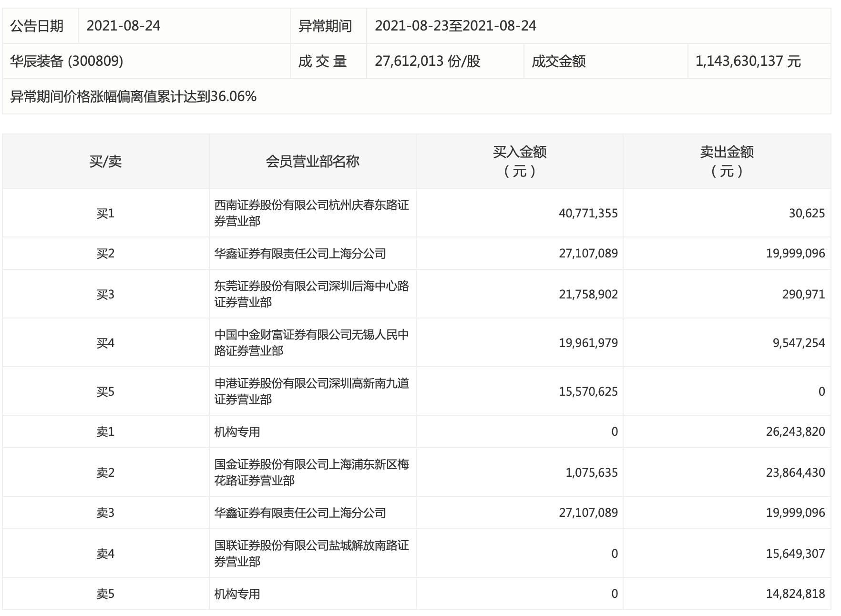Image resolution: width=841 pixels, height=616 pixels.
Task: Click the 会员营业部名称 column header
Action: click(x=312, y=162)
